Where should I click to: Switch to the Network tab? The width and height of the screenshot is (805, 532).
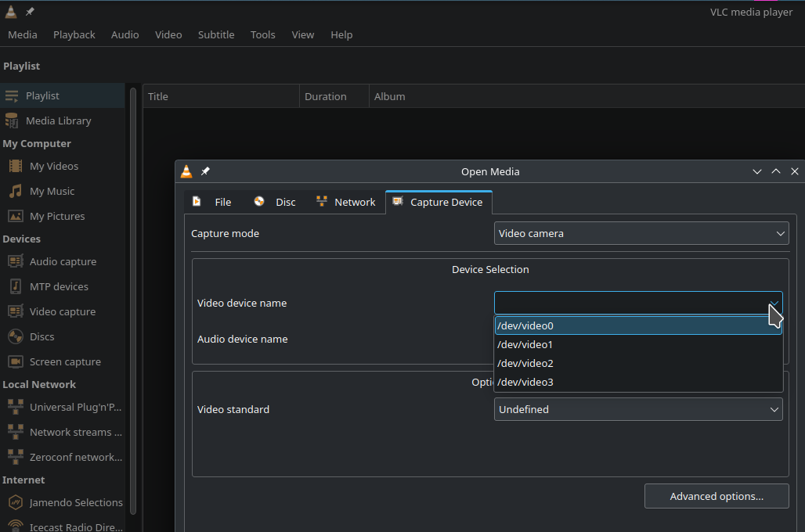[x=345, y=202]
